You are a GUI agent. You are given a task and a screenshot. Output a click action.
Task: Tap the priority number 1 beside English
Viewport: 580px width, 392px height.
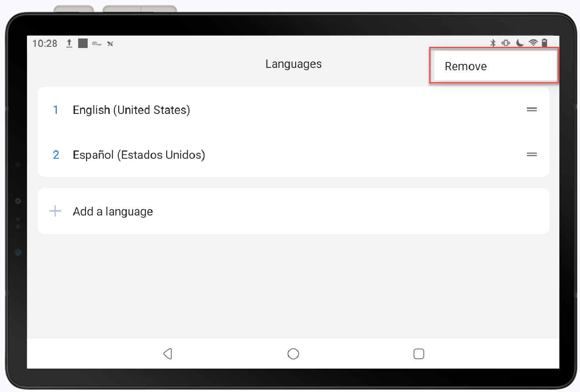tap(56, 110)
